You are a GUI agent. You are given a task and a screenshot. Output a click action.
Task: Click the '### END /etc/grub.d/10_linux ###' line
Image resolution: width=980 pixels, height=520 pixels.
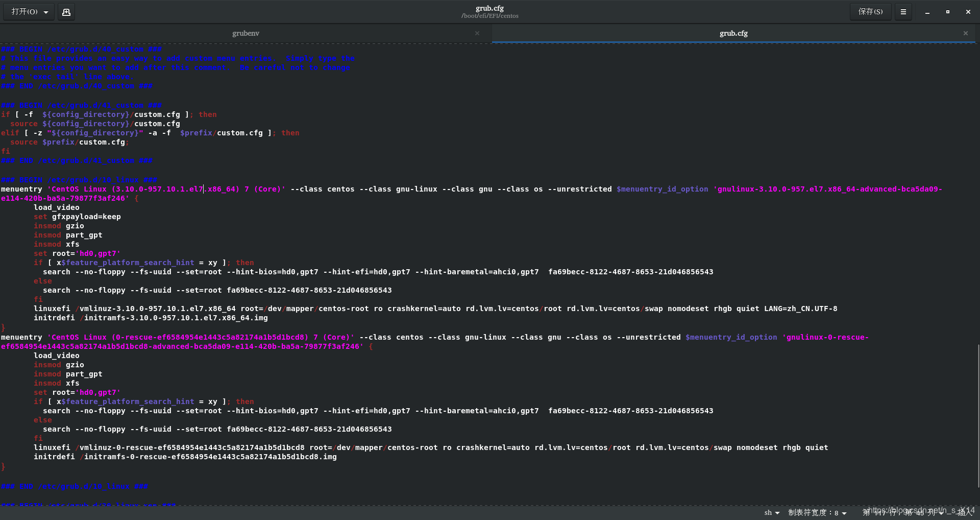coord(75,487)
